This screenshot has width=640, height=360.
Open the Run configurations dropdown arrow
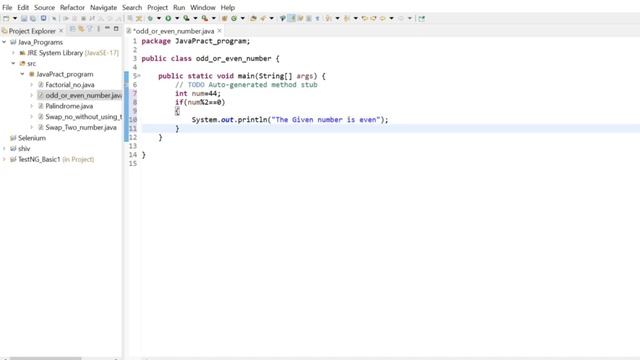click(x=177, y=18)
